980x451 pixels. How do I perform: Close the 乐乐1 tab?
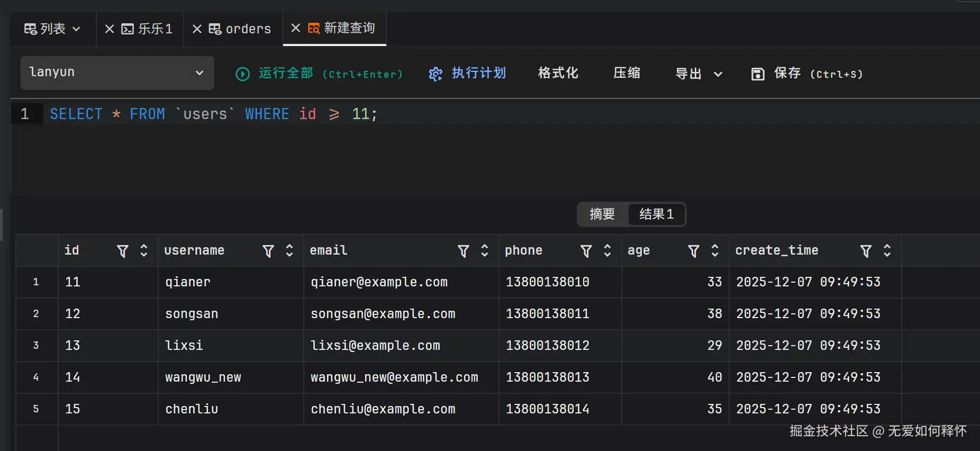point(110,29)
